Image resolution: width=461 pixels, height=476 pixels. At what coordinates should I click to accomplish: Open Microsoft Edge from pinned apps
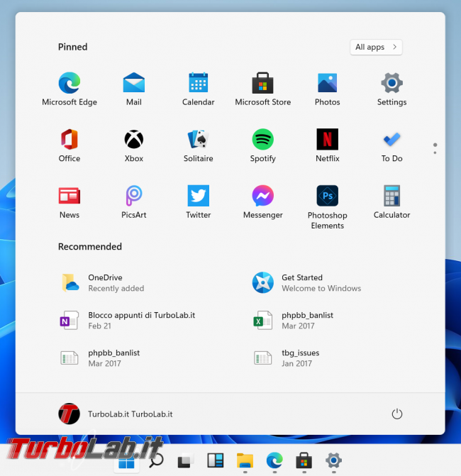coord(70,89)
